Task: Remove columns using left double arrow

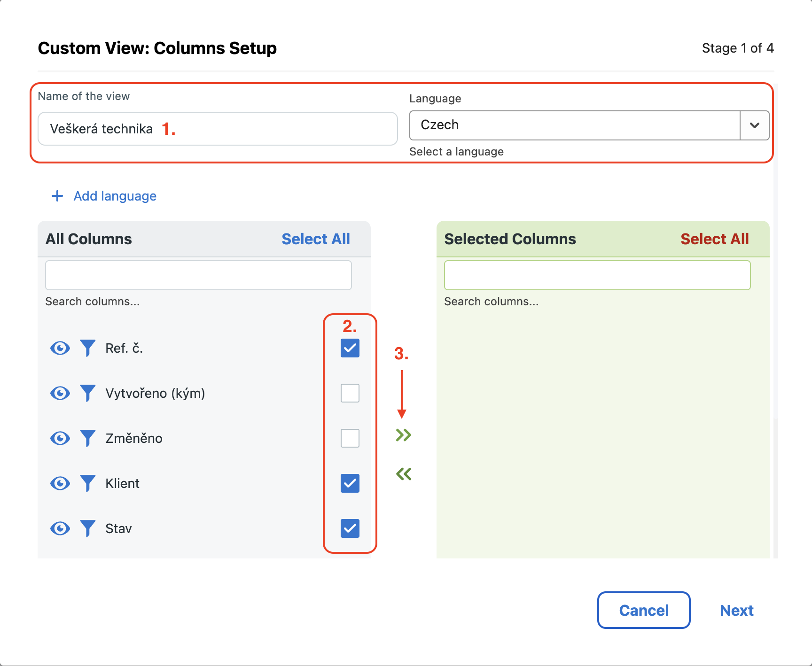Action: tap(403, 474)
